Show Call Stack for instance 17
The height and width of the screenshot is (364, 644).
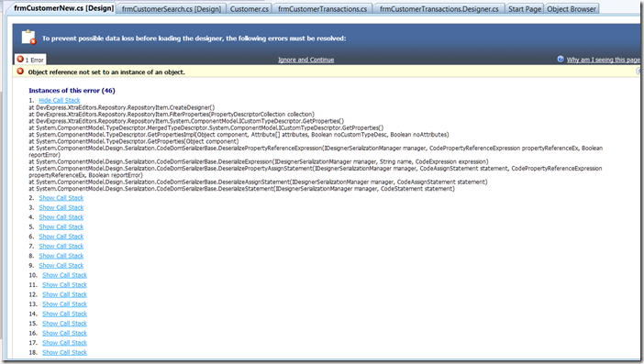(x=64, y=343)
